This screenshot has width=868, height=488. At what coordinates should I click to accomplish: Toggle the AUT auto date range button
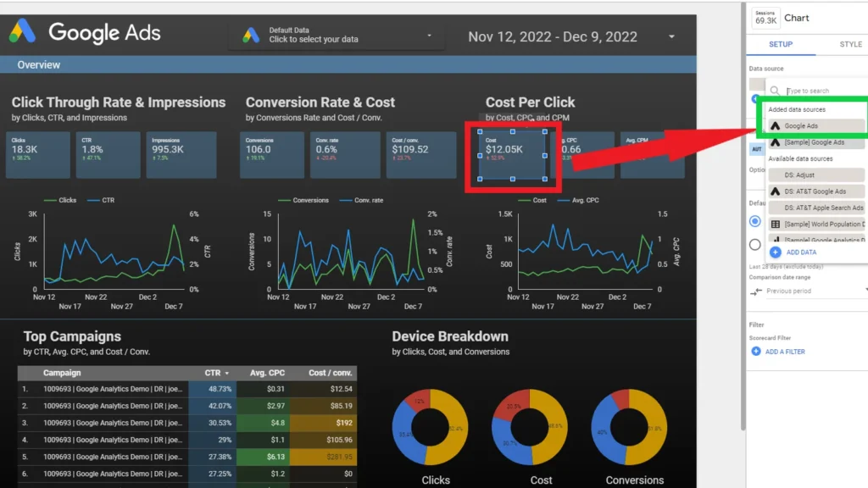[x=757, y=149]
